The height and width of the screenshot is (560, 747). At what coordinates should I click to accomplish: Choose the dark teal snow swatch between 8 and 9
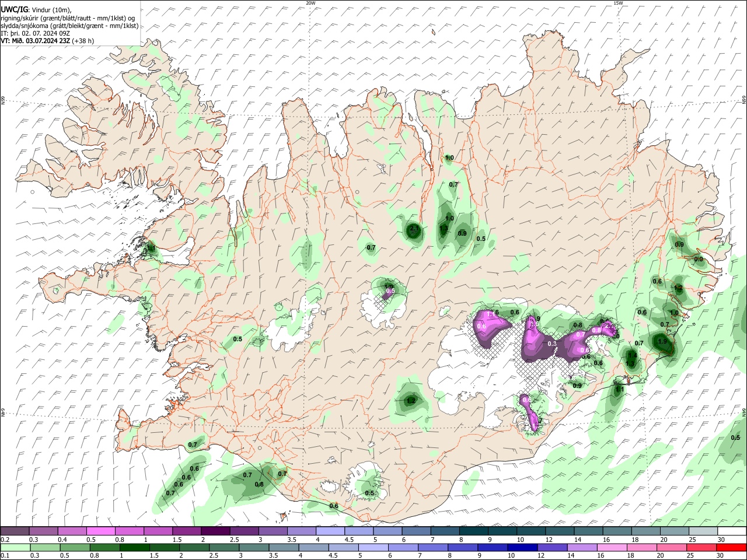[474, 531]
